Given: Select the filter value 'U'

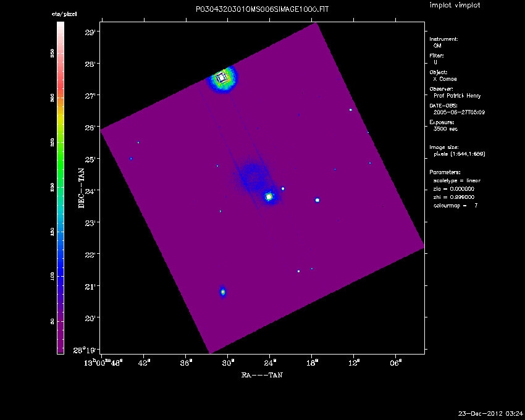Looking at the screenshot, I should point(435,62).
